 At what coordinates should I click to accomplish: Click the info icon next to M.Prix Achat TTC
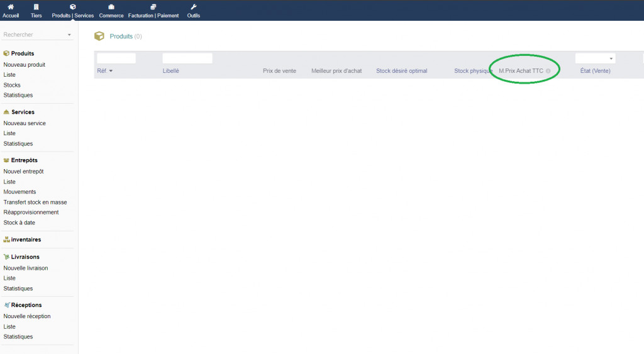coord(548,71)
